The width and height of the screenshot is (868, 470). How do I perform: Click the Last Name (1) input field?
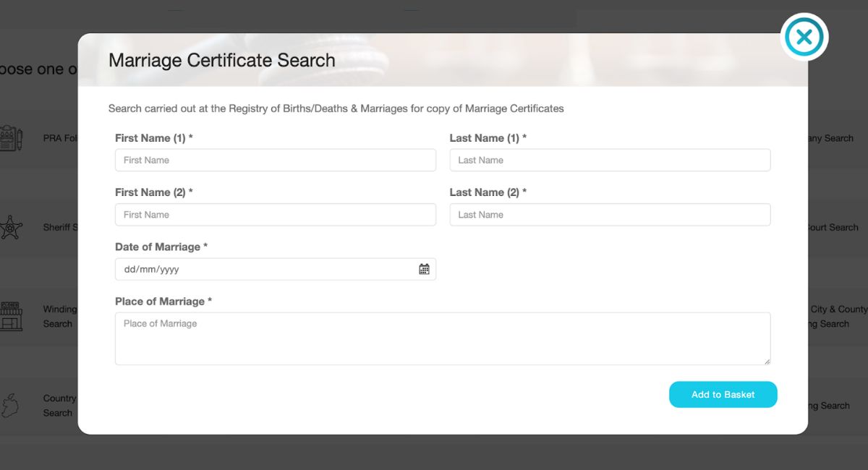click(610, 160)
